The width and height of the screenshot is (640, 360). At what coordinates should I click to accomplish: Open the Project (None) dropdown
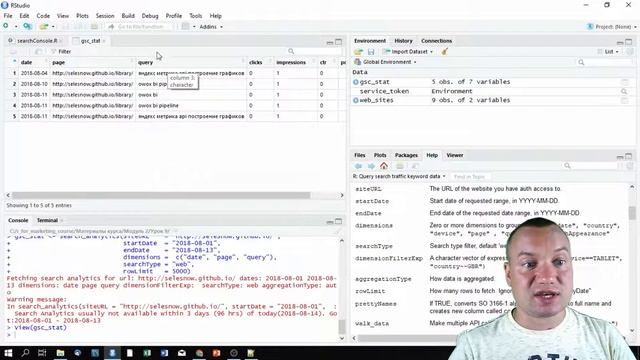611,27
